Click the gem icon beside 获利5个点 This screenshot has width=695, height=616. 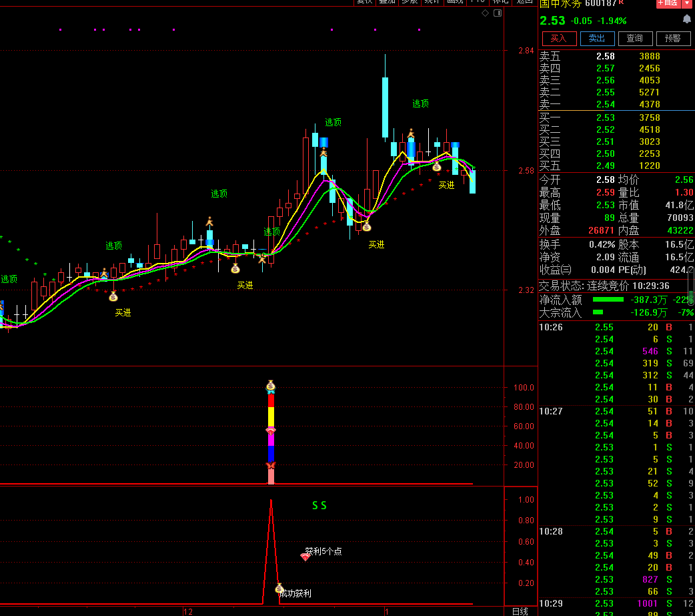(305, 556)
